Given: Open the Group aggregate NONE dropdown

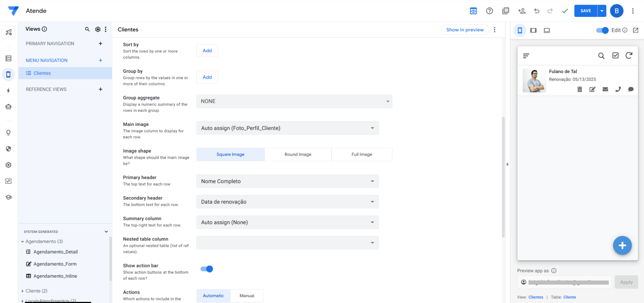Looking at the screenshot, I should point(294,101).
